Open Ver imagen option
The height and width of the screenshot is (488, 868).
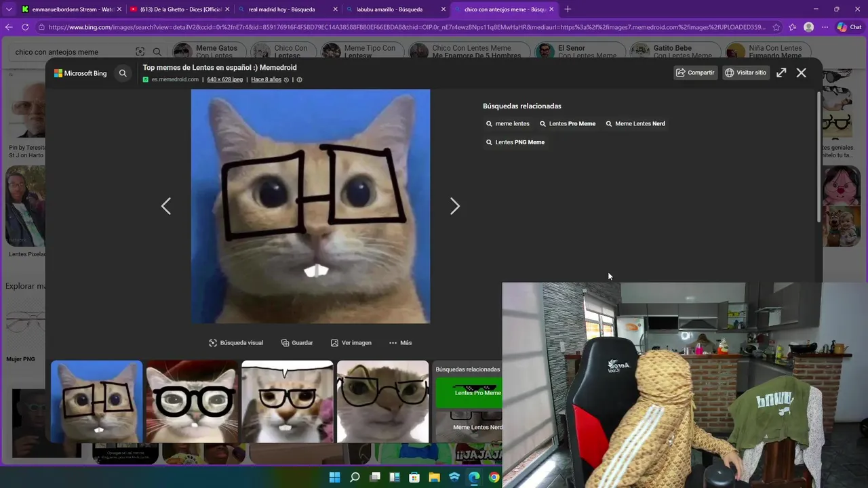tap(351, 343)
